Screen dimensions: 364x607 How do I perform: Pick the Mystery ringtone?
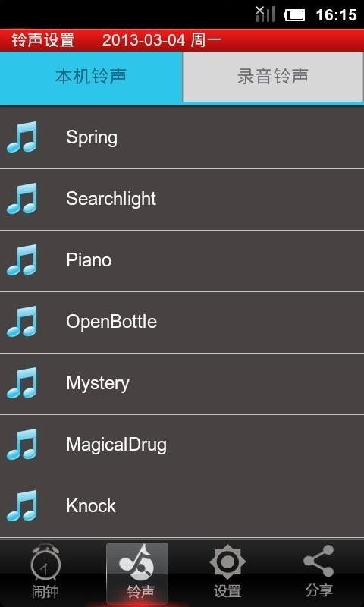coord(182,384)
